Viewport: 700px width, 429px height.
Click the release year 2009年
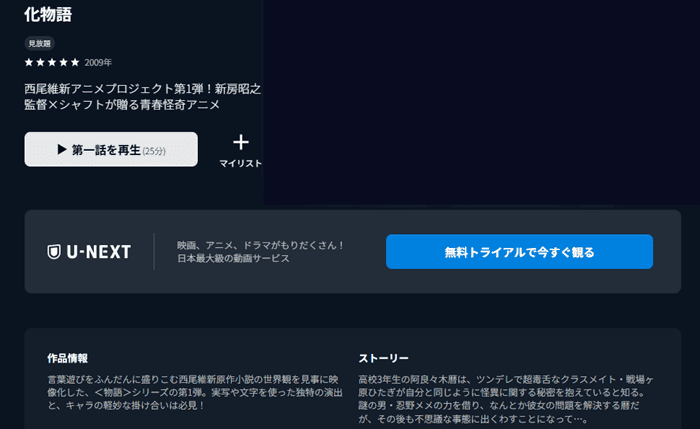point(98,62)
